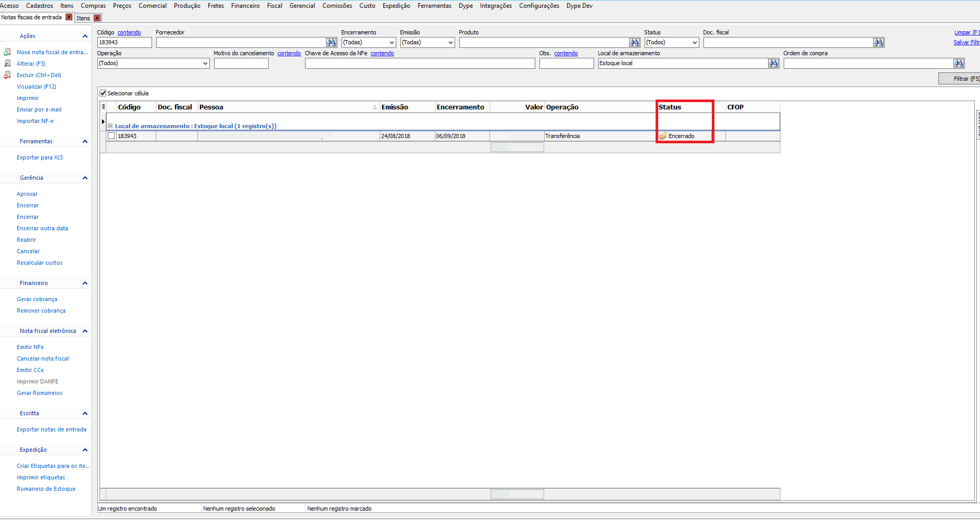Click the icon beside Nova nota fiscal de entrada
Image resolution: width=980 pixels, height=520 pixels.
[x=7, y=52]
